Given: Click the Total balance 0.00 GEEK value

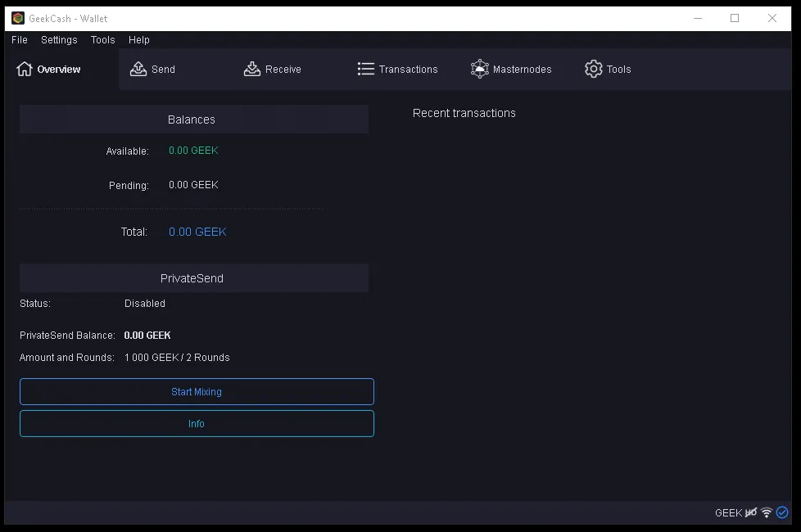Looking at the screenshot, I should [197, 232].
